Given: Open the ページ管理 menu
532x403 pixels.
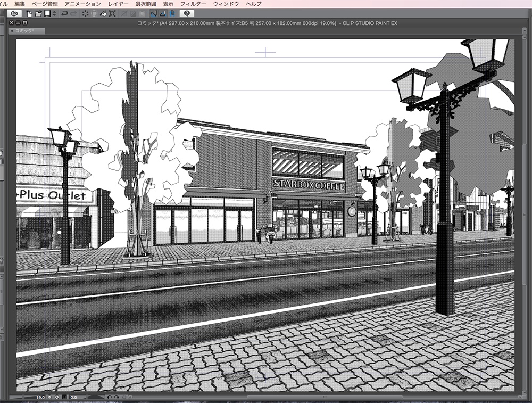Looking at the screenshot, I should click(x=45, y=4).
